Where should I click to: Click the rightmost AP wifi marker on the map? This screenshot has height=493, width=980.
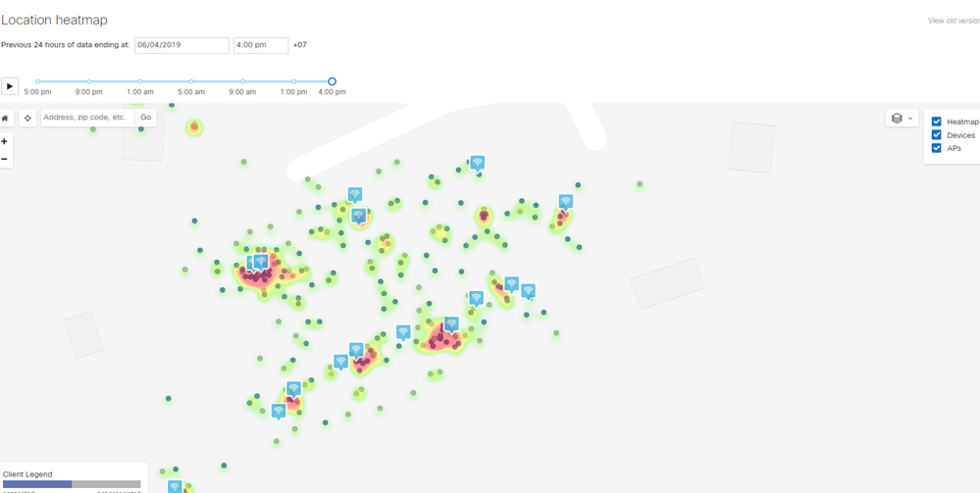click(565, 201)
